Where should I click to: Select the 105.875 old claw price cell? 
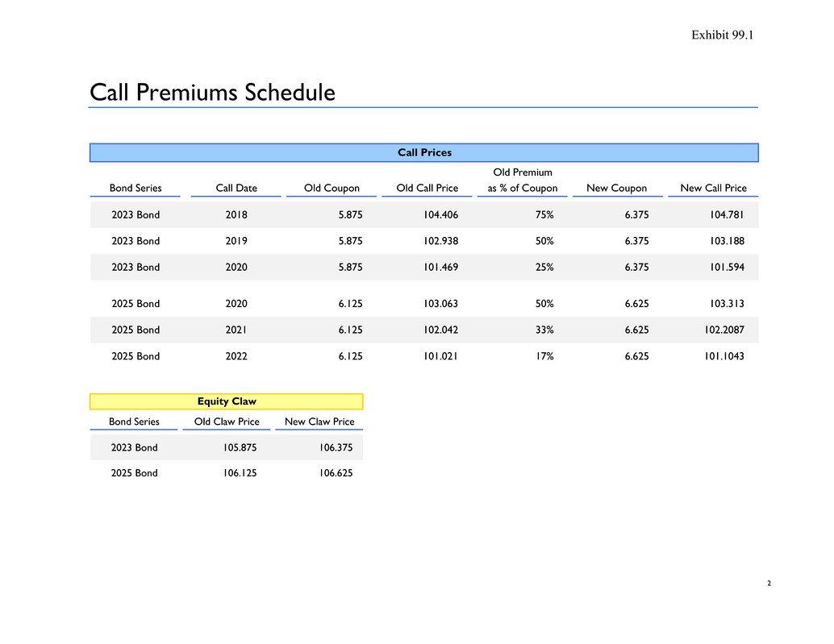(x=241, y=447)
